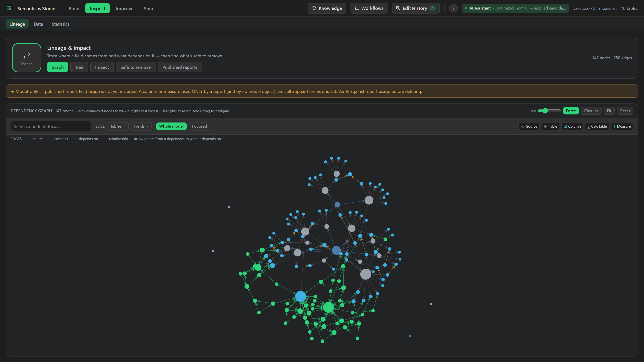Open Safe to remove view
The image size is (644, 362).
pyautogui.click(x=136, y=67)
